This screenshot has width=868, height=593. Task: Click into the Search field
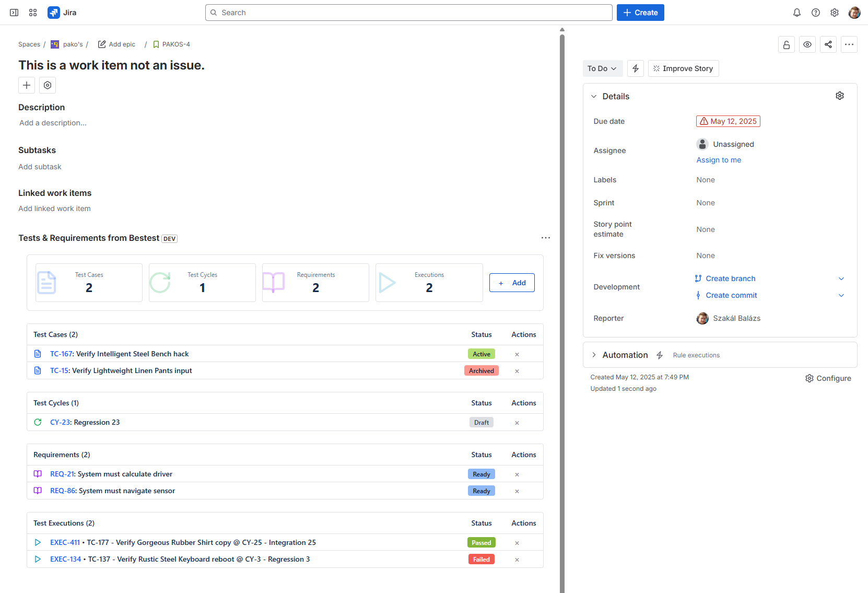tap(408, 13)
